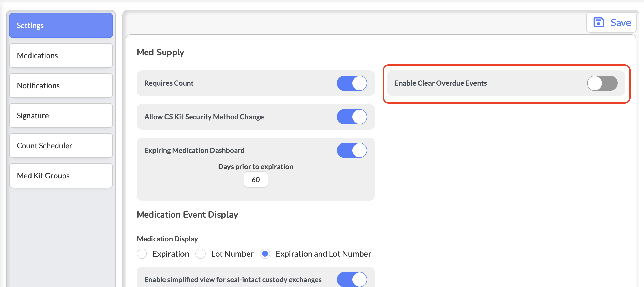Turn off Allow CS Kit Security Method Change
644x287 pixels.
352,117
